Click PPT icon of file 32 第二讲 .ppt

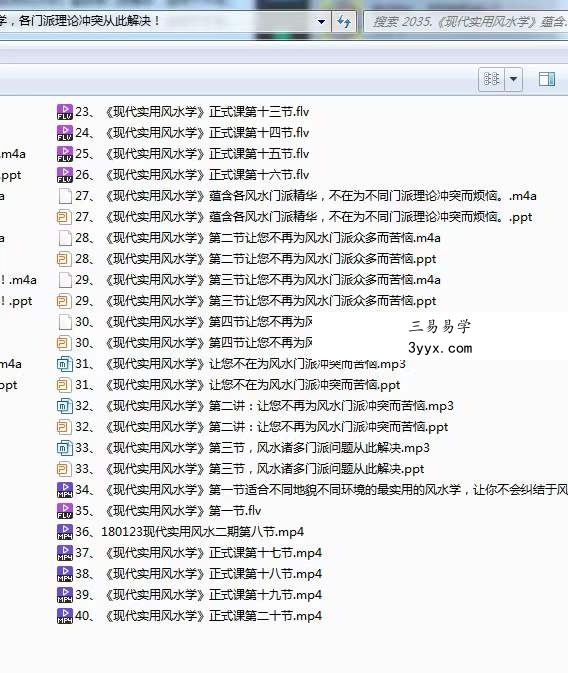coord(64,427)
